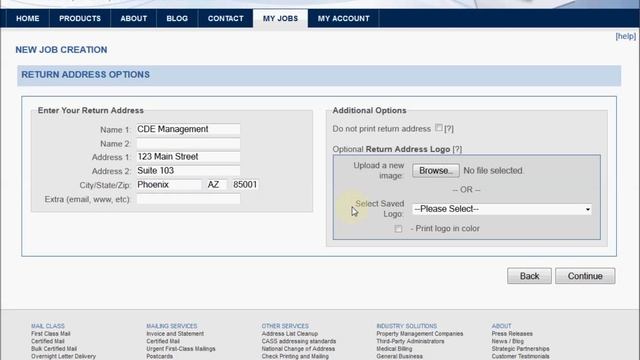640x360 pixels.
Task: Open the CASS addressing standards link
Action: coord(299,341)
